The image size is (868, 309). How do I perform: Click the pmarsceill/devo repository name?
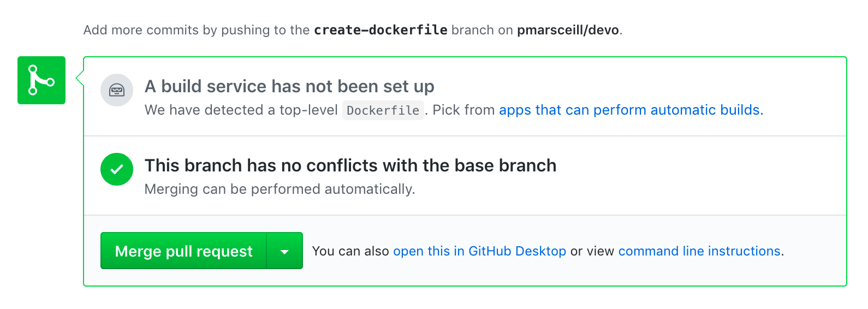tap(568, 30)
